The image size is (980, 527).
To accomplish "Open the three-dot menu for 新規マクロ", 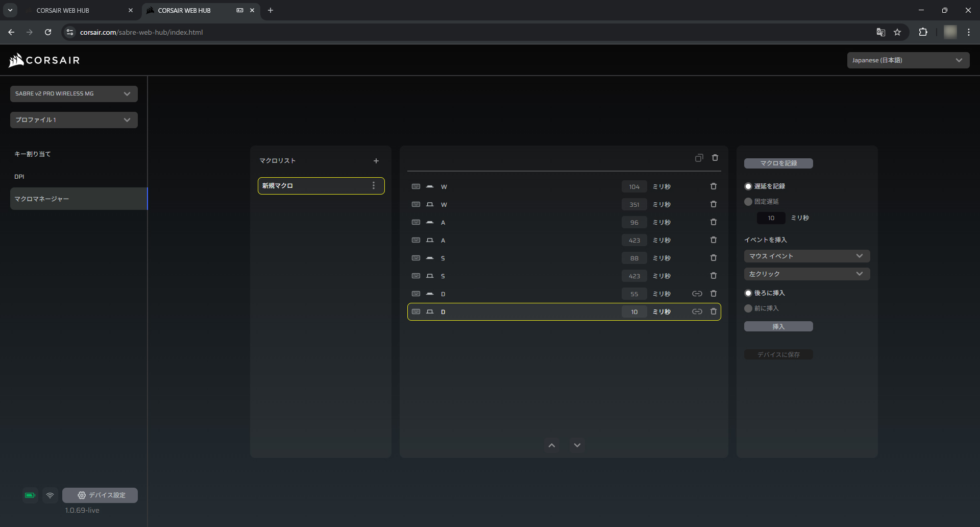I will 374,185.
